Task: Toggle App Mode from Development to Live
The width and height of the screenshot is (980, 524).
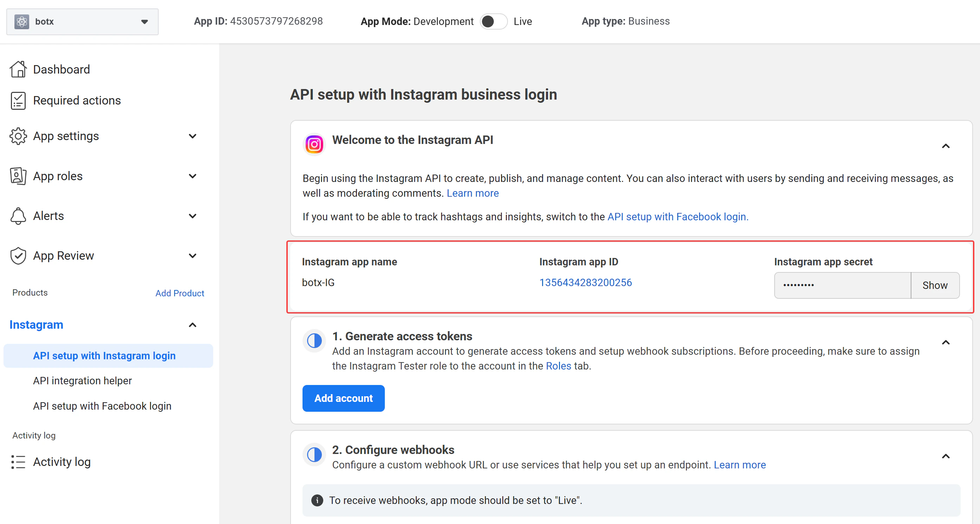Action: (493, 21)
